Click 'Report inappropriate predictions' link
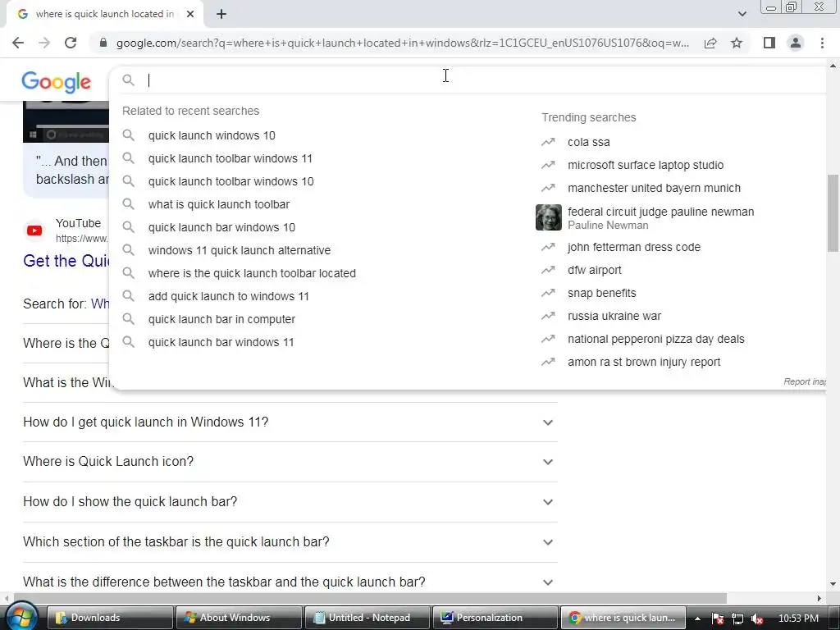The image size is (840, 630). coord(805,382)
